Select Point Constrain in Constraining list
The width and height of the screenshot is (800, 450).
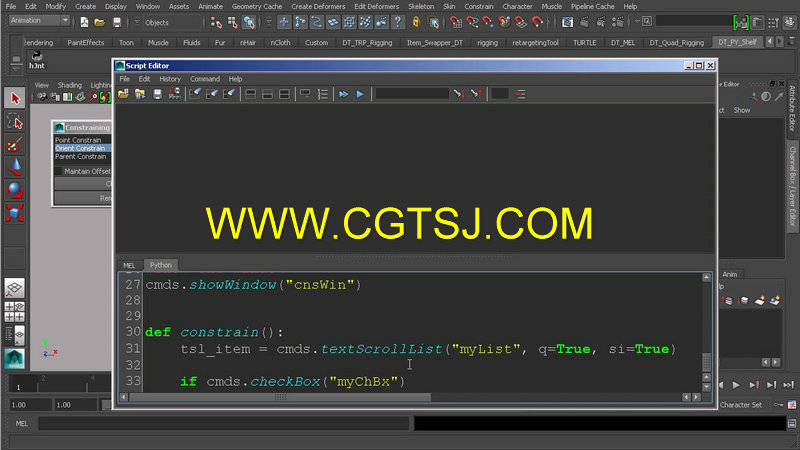(x=78, y=140)
